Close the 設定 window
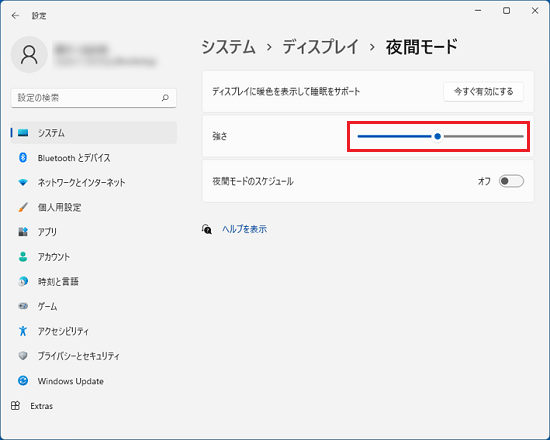The width and height of the screenshot is (550, 440). tap(535, 11)
